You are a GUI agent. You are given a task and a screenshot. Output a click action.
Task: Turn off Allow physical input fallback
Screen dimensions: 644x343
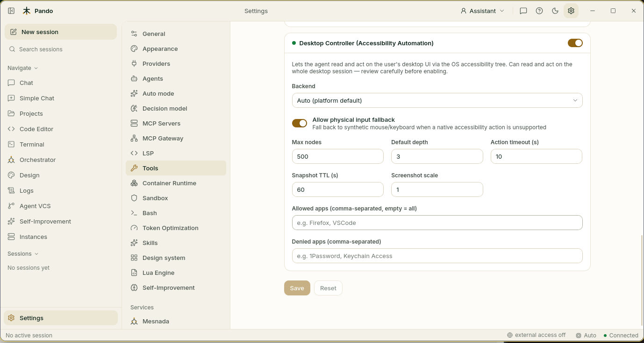pos(300,123)
